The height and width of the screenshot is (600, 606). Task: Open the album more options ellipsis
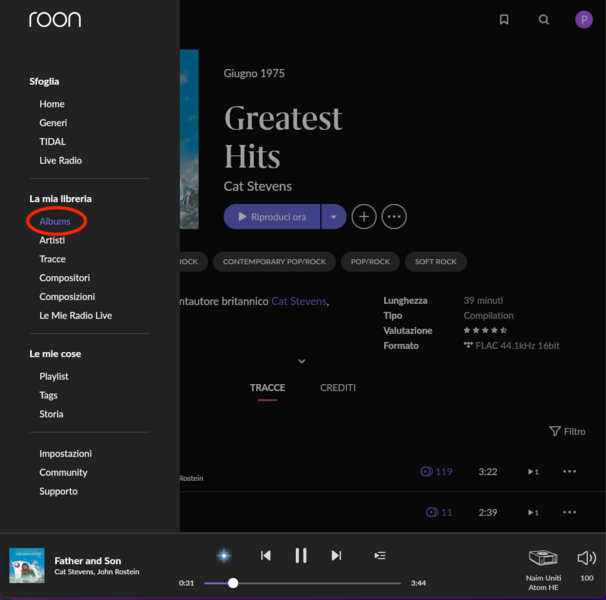pos(394,216)
